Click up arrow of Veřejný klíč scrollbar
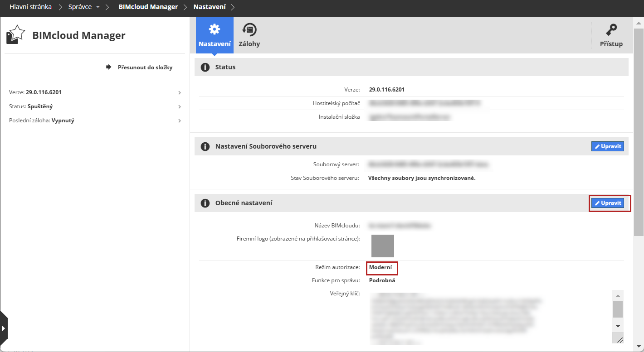644x352 pixels. coord(618,295)
